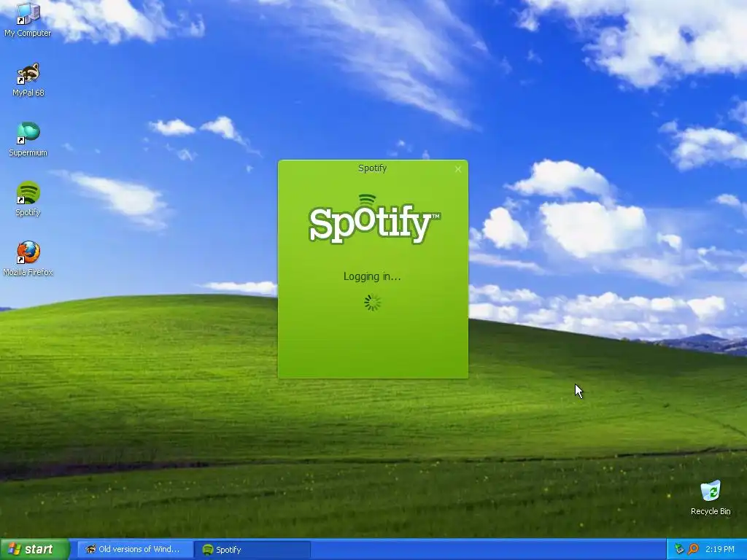Click the loading spinner in Spotify window
This screenshot has width=747, height=560.
click(x=373, y=303)
